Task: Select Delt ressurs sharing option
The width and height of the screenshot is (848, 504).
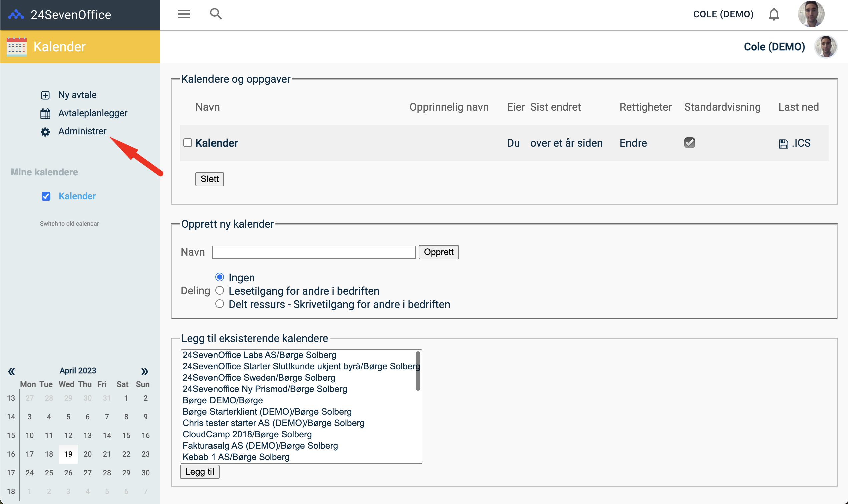Action: (220, 304)
